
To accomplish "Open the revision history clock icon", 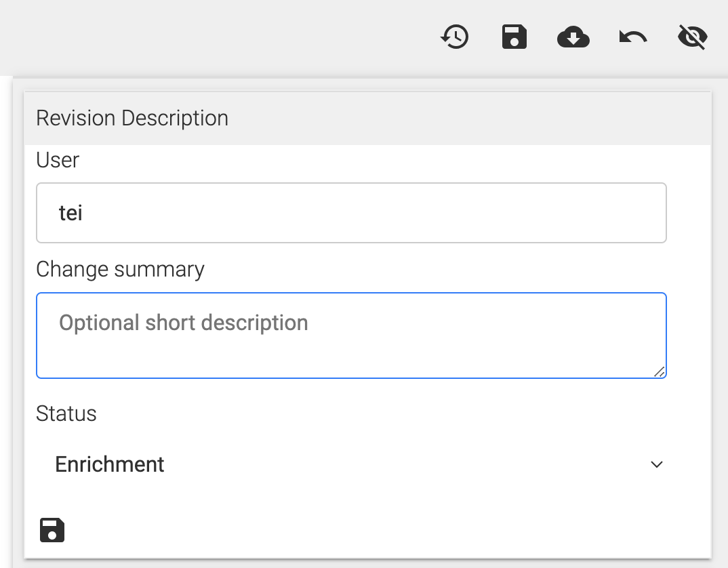I will click(x=455, y=37).
